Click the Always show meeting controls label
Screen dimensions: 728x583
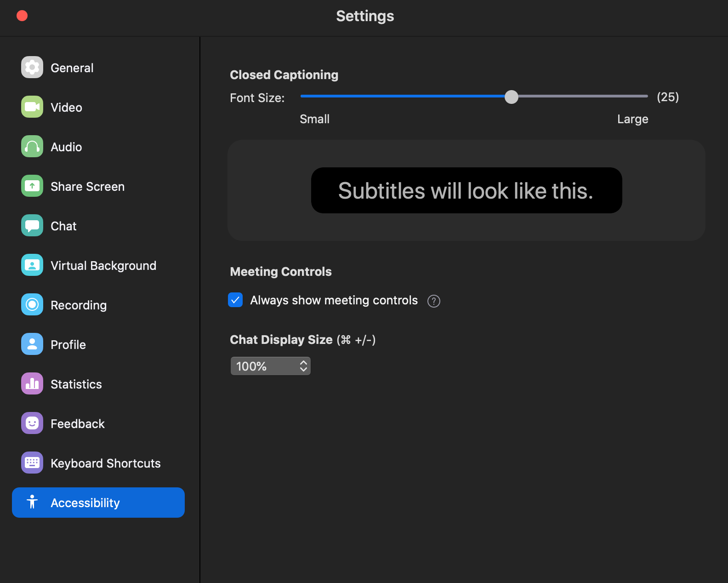(334, 300)
